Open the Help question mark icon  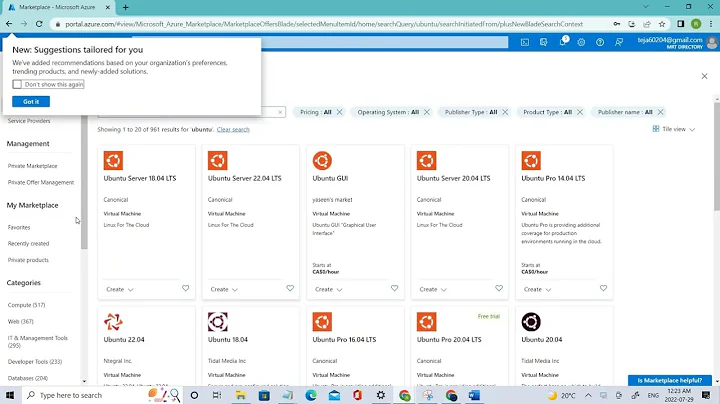(600, 42)
